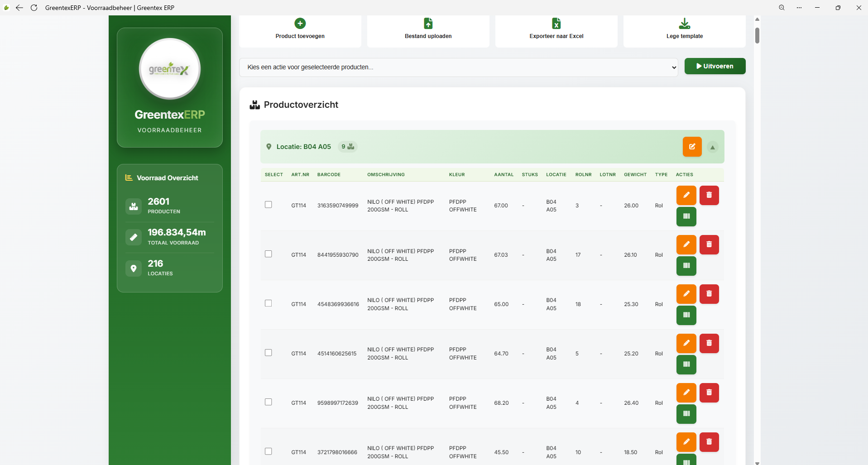Show barcode for product 9598997172639

[x=686, y=414]
